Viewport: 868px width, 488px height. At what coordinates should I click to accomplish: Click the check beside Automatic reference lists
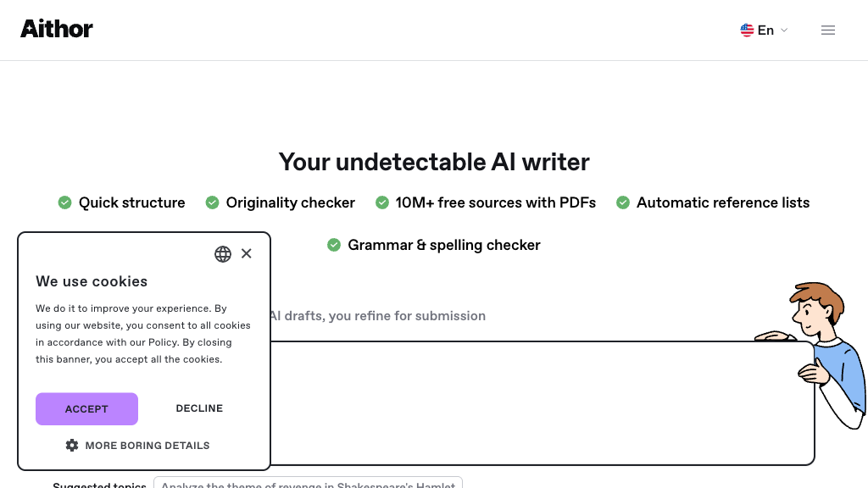623,202
